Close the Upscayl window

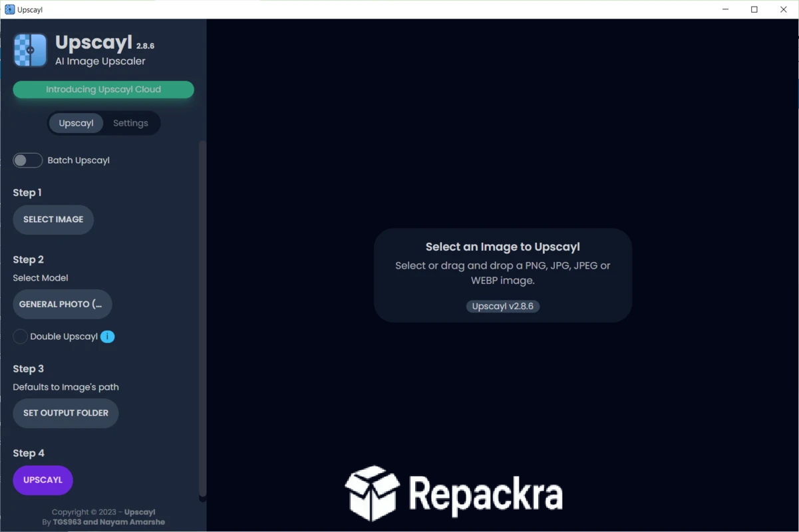tap(784, 9)
